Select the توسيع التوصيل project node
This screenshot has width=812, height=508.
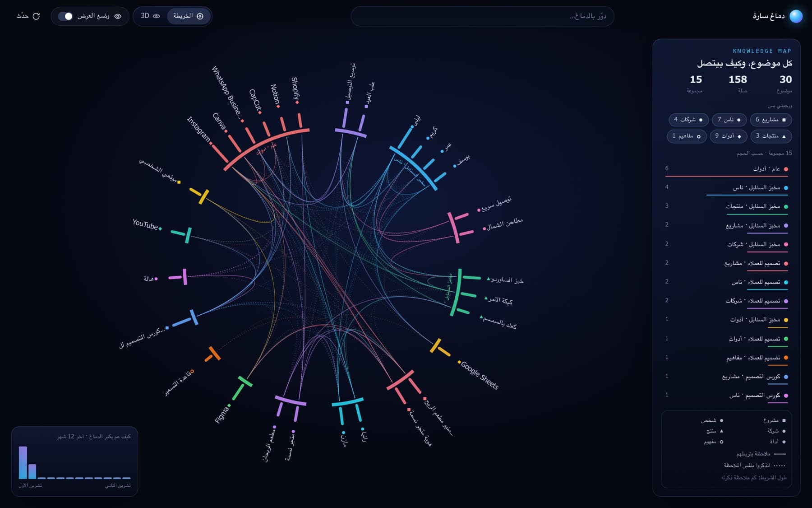click(x=350, y=83)
